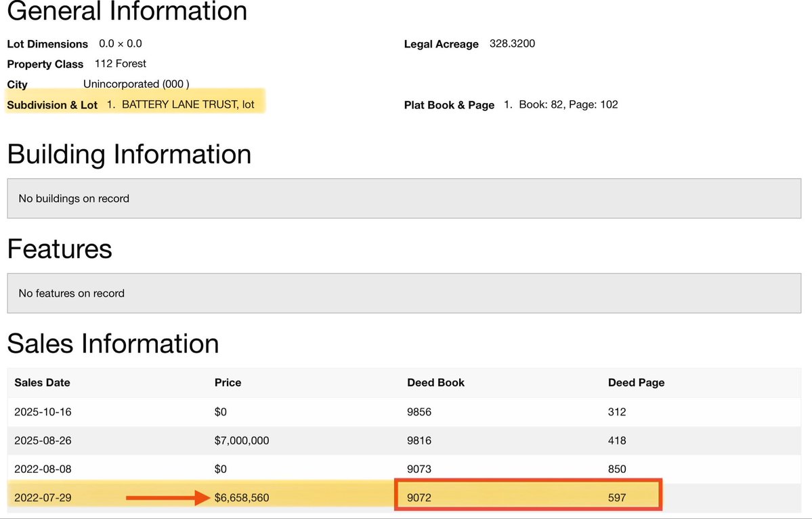812x519 pixels.
Task: Click the Subdivision & Lot label
Action: [x=52, y=105]
